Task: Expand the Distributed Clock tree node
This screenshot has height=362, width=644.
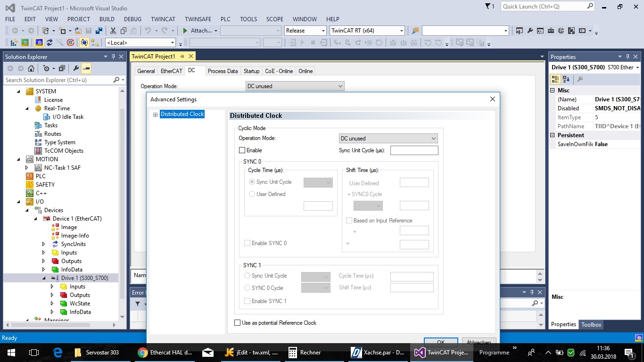Action: pos(156,115)
